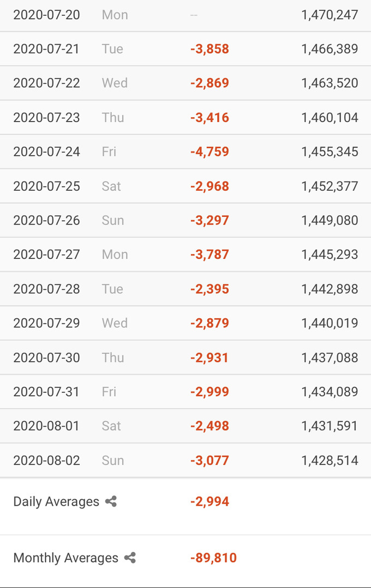Screen dimensions: 371x588
Task: Click the Monthly Averages label
Action: (x=65, y=558)
